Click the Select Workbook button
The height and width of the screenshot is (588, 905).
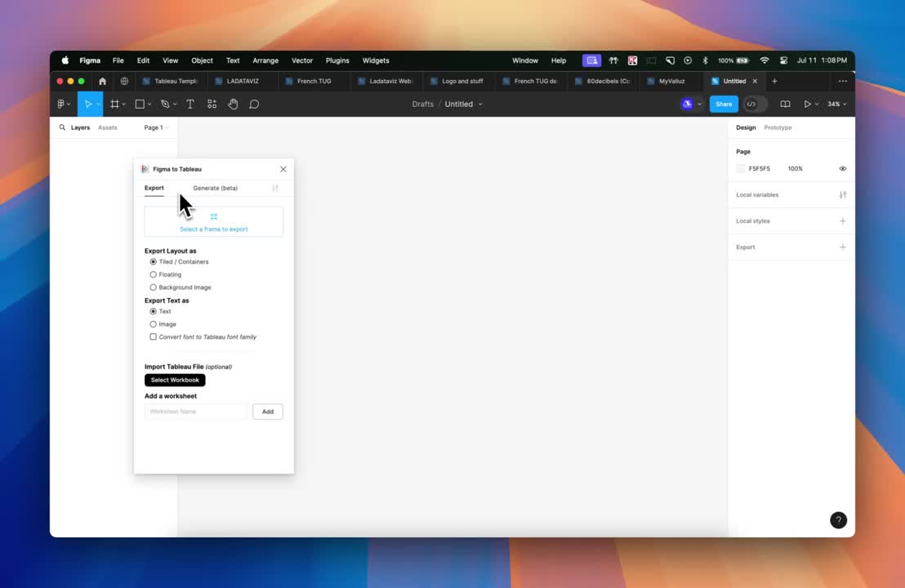tap(175, 381)
